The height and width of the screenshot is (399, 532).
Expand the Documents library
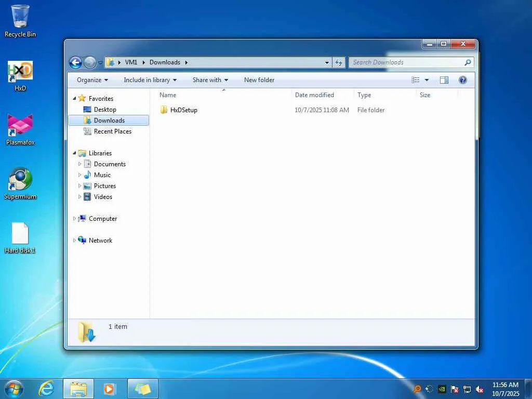(79, 164)
